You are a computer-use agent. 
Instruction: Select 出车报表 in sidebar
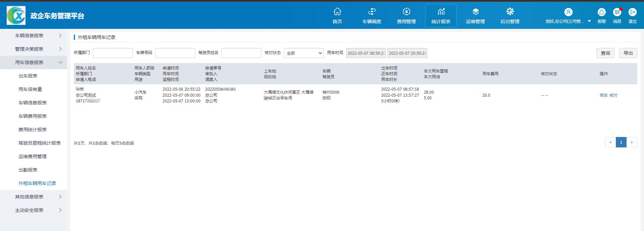click(x=28, y=76)
